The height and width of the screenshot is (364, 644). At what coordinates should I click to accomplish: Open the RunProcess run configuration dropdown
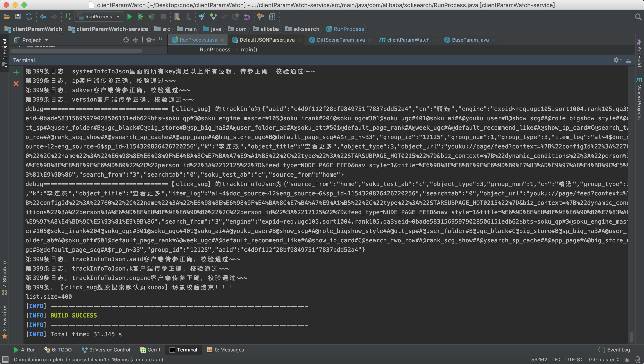(99, 17)
